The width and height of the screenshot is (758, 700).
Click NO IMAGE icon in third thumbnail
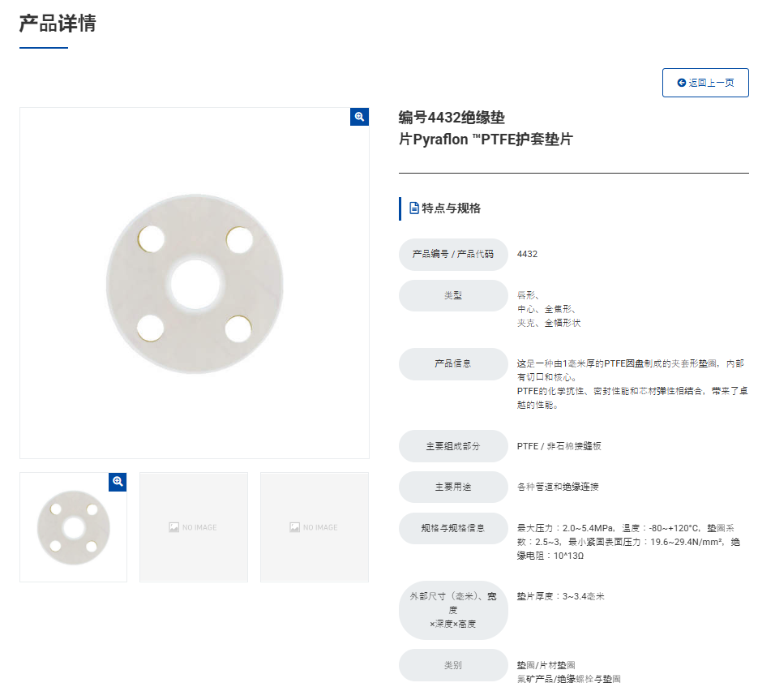[294, 527]
